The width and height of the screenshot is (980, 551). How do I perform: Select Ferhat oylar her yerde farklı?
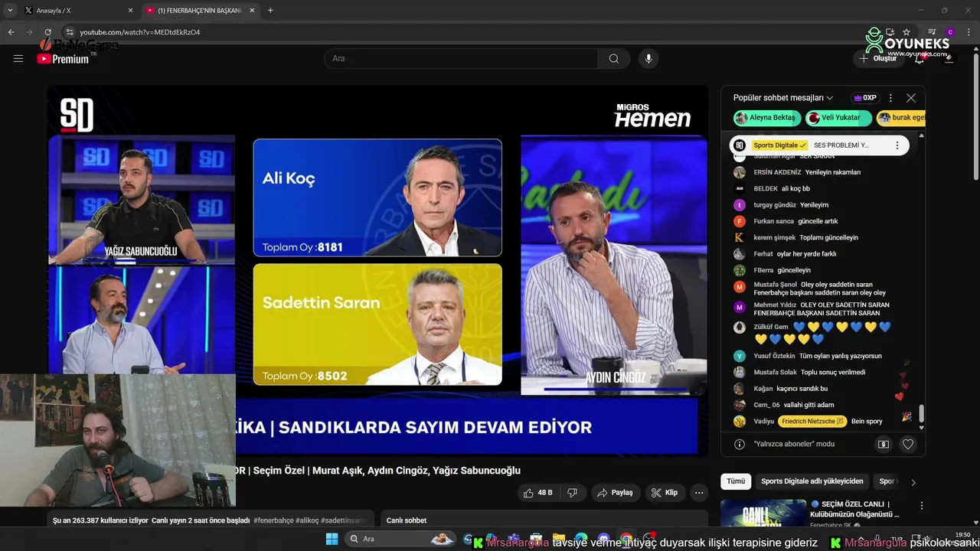[823, 254]
